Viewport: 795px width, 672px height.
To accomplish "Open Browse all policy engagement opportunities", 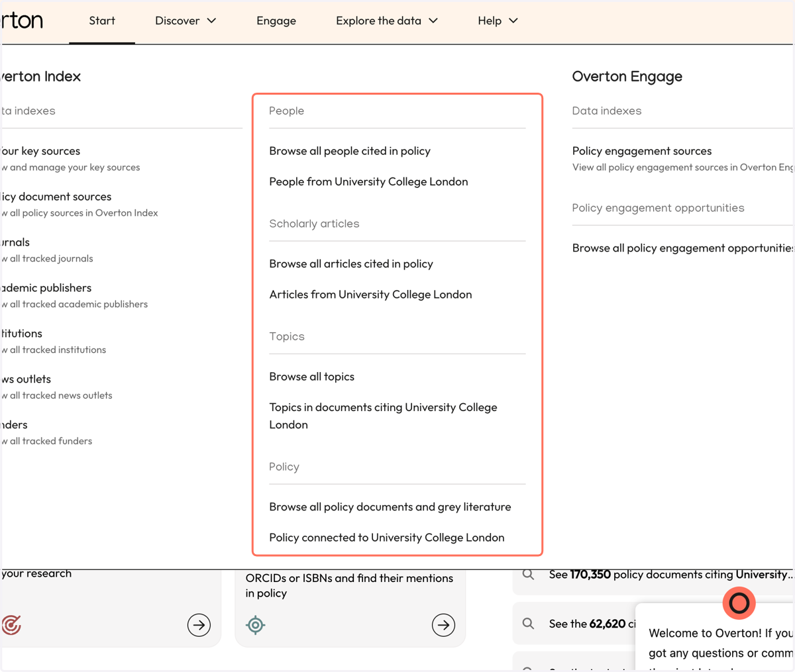I will (x=682, y=248).
